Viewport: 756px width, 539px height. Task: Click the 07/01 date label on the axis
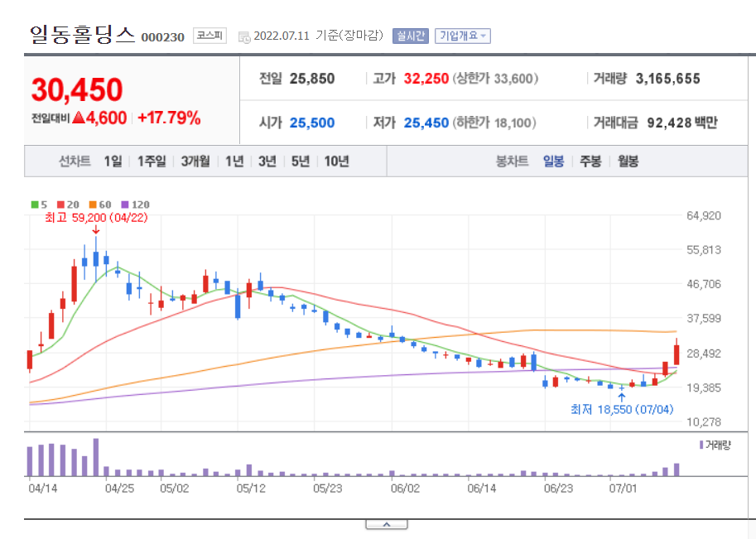click(623, 488)
